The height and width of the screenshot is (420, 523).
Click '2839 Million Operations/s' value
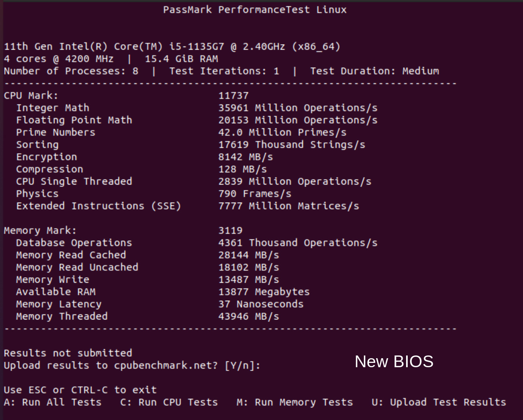point(295,181)
